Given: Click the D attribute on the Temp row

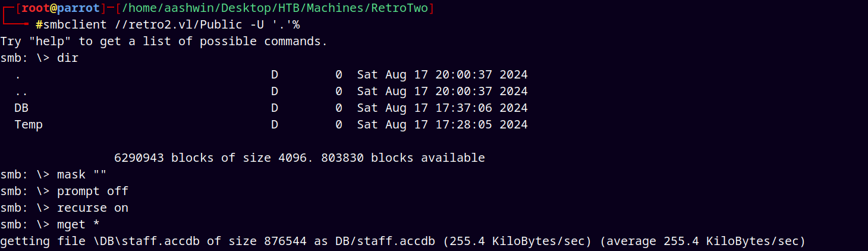Looking at the screenshot, I should [x=275, y=125].
